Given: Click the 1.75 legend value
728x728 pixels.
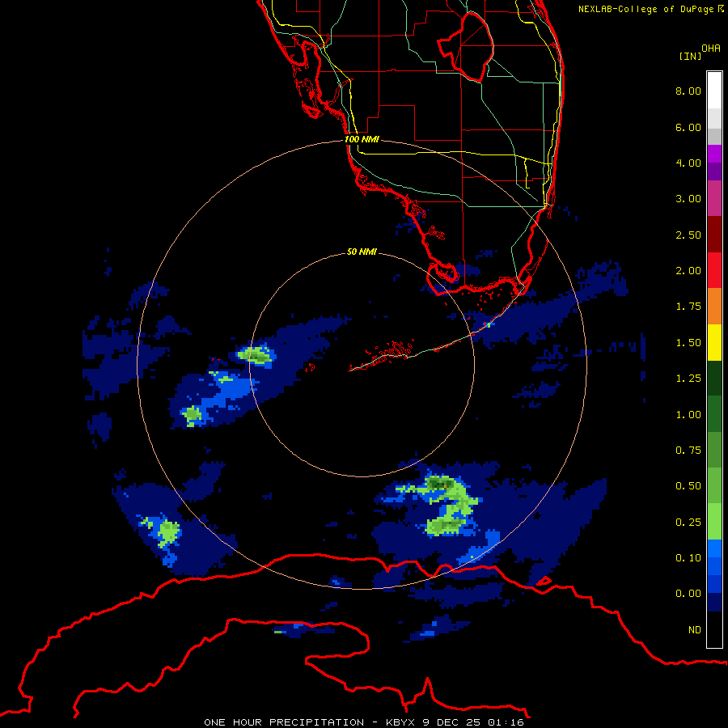Looking at the screenshot, I should (x=688, y=307).
